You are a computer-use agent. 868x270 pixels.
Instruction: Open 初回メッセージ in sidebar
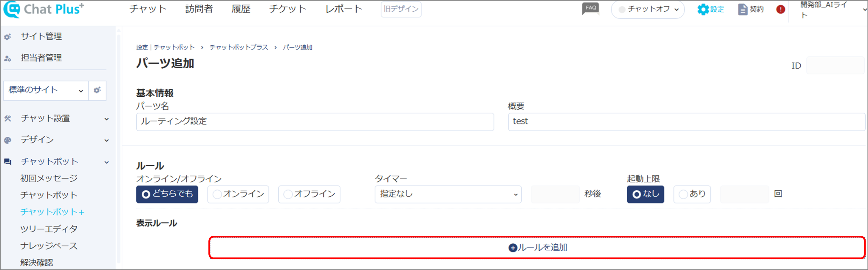(49, 178)
